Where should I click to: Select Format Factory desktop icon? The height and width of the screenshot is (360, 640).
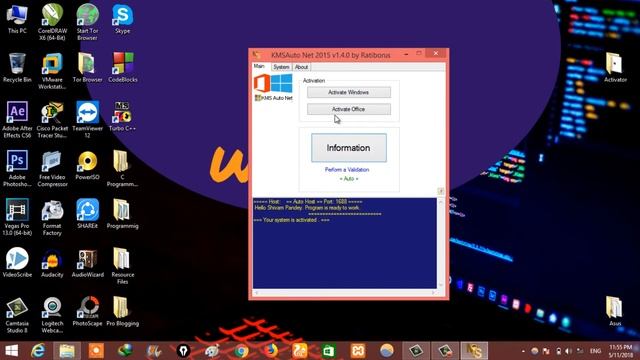point(52,217)
